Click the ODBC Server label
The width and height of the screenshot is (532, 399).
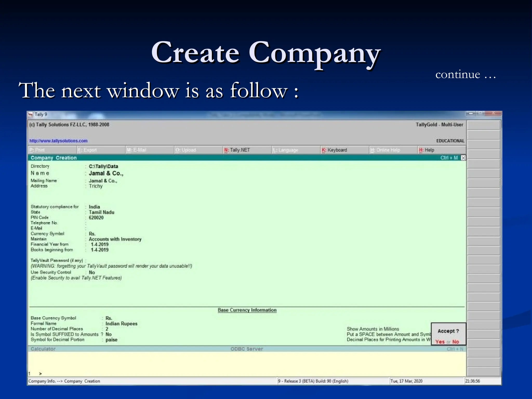[247, 349]
